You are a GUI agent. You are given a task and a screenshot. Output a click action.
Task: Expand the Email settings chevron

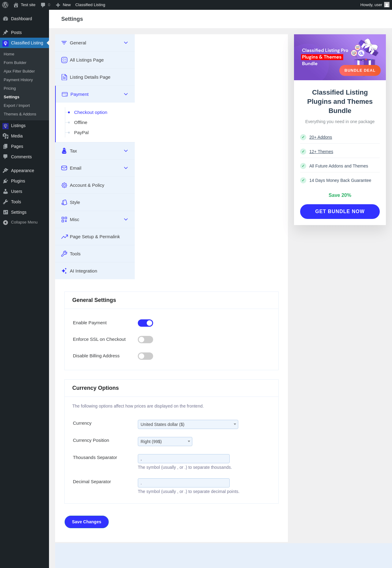(x=126, y=168)
